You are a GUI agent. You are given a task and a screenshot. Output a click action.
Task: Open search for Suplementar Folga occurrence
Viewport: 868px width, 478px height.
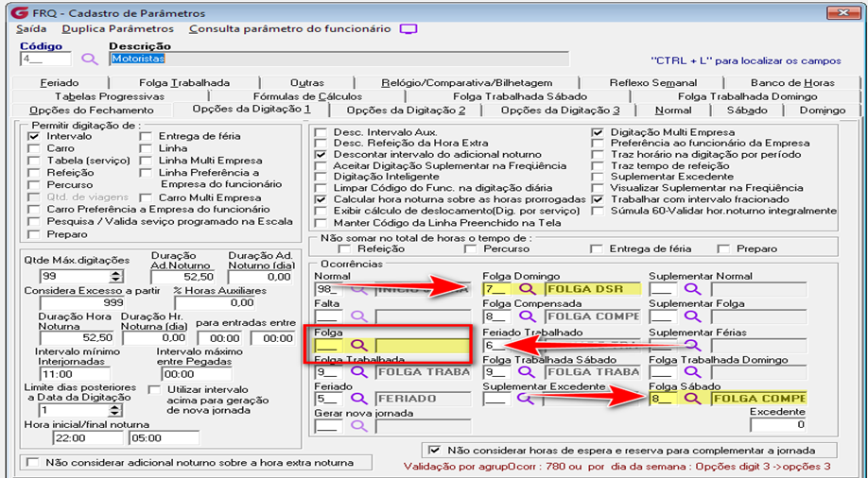point(692,316)
